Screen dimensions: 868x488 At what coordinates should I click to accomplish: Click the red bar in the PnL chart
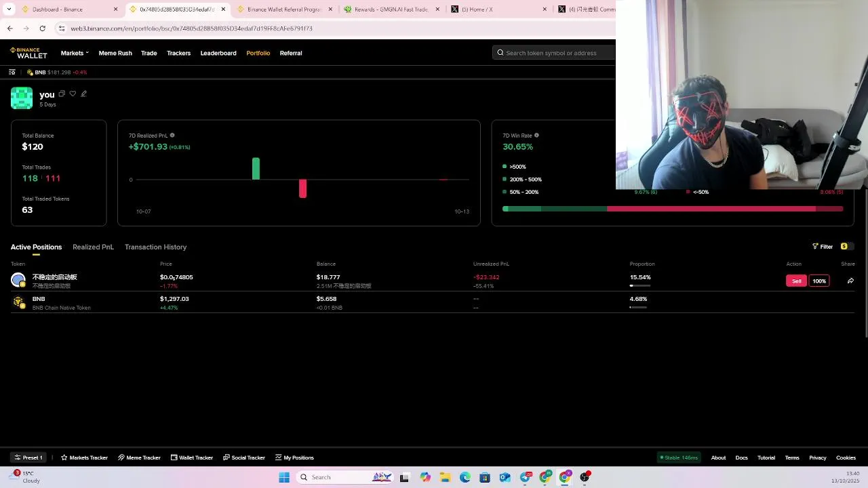(302, 188)
